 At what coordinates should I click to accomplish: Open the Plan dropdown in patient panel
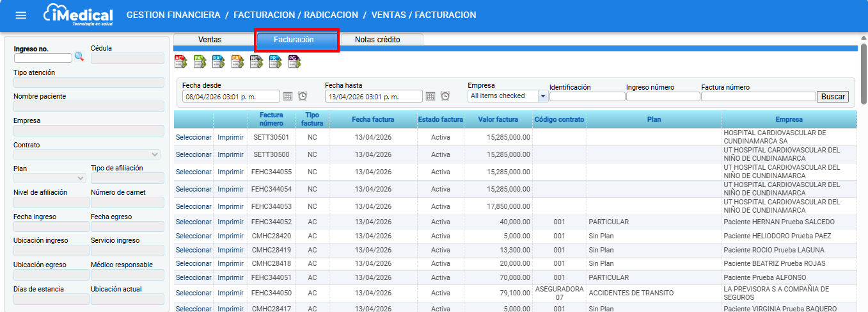point(81,178)
